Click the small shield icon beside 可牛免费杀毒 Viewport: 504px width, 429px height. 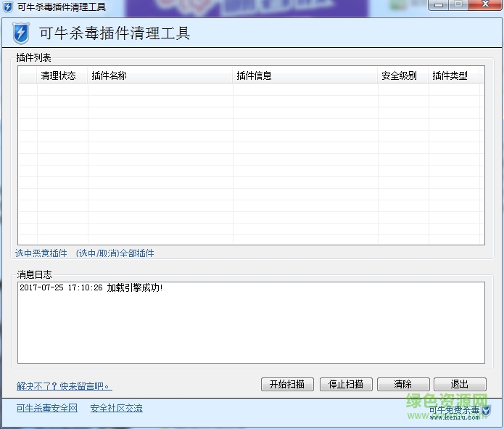click(486, 410)
